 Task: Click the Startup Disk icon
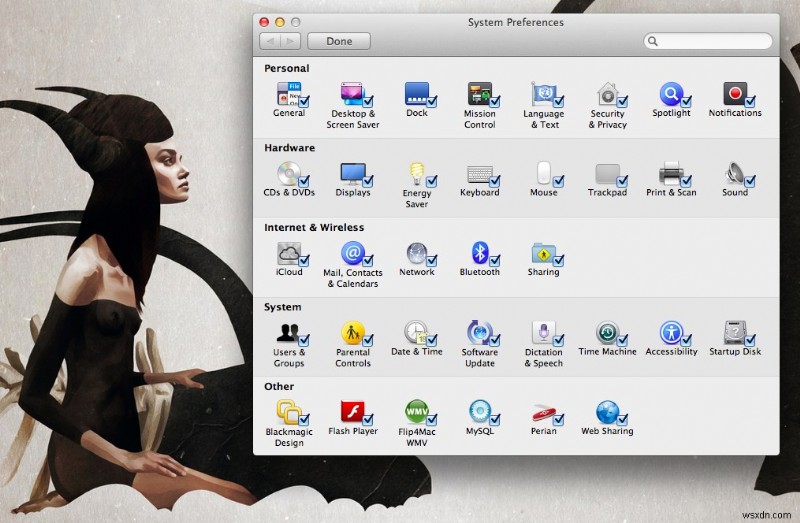click(x=735, y=333)
